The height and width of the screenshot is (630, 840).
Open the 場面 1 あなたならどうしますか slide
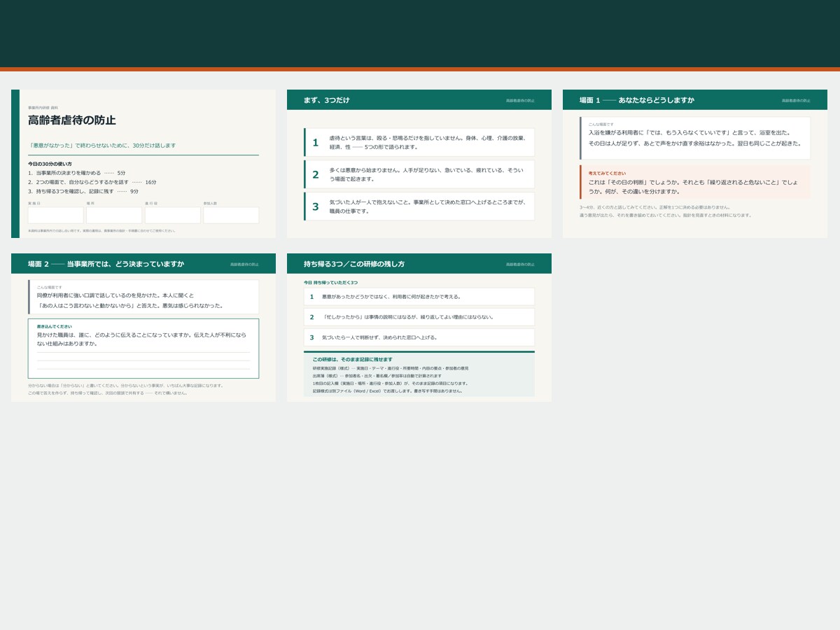point(695,164)
